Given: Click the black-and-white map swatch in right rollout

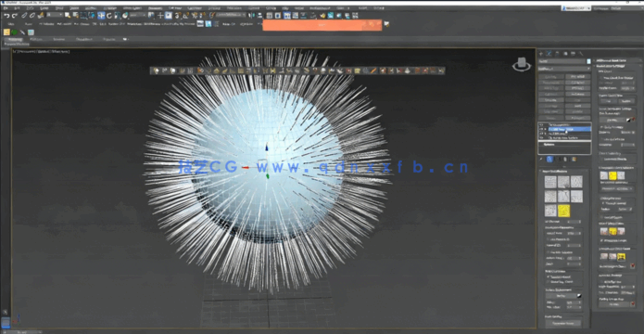Looking at the screenshot, I should click(628, 120).
